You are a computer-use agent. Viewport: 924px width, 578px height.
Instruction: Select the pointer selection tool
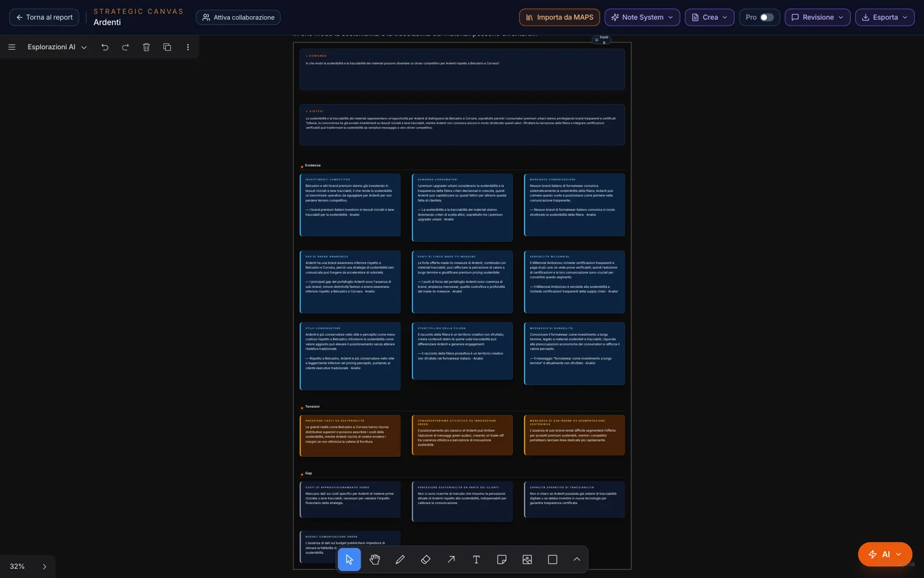pos(349,560)
